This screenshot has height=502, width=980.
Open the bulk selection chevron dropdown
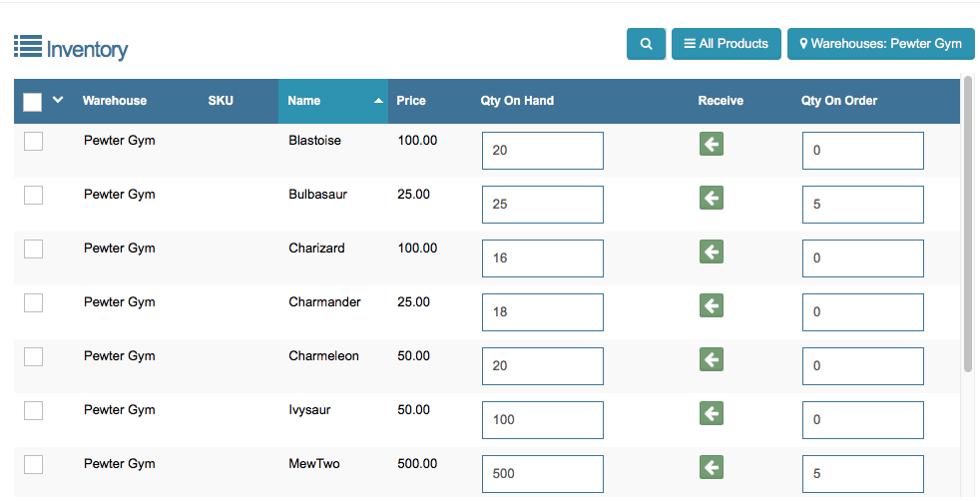tap(58, 100)
